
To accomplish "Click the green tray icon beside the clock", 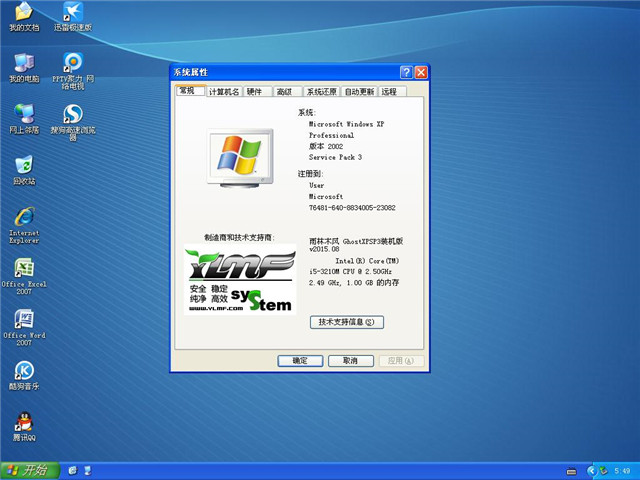I will 603,471.
